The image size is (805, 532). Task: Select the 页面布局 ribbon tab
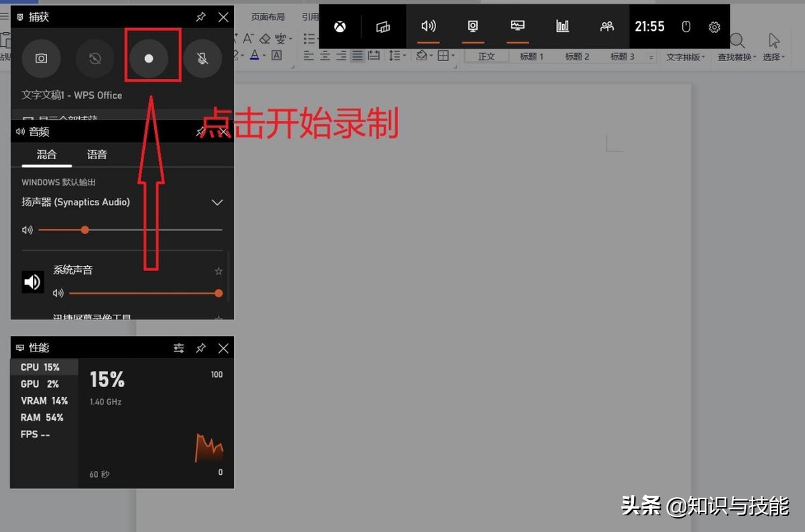click(268, 17)
